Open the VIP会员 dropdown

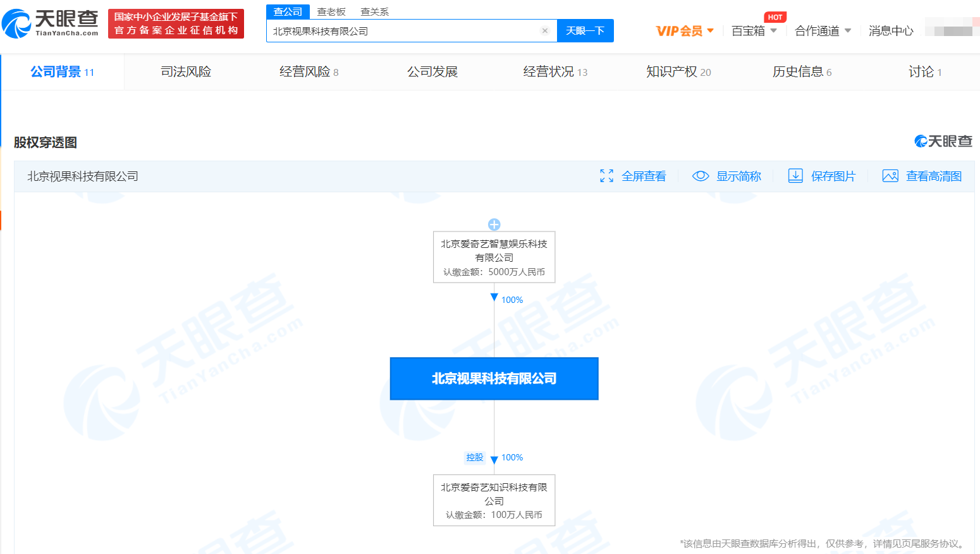(x=685, y=31)
